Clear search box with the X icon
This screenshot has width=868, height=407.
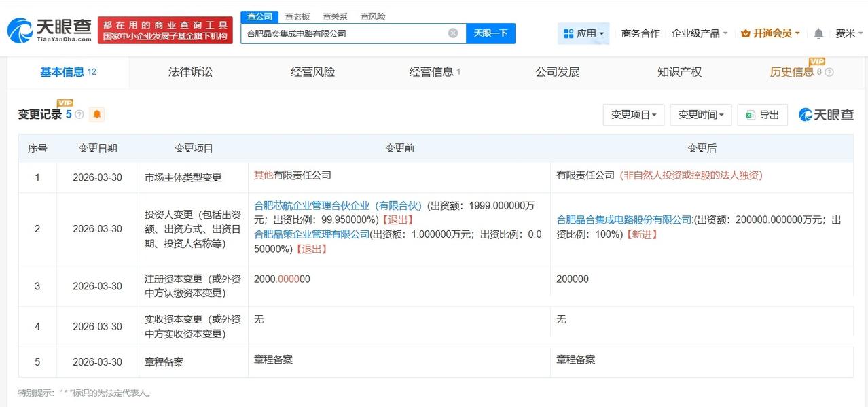pos(452,33)
